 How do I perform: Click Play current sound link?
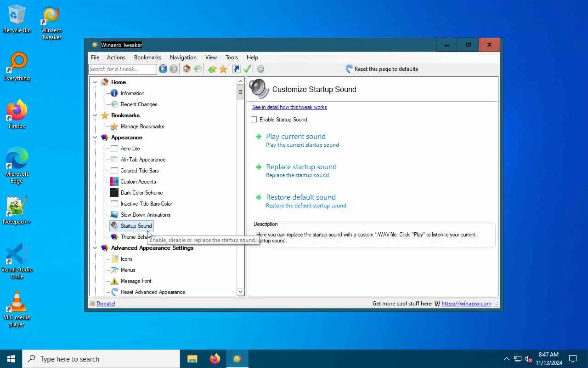296,137
